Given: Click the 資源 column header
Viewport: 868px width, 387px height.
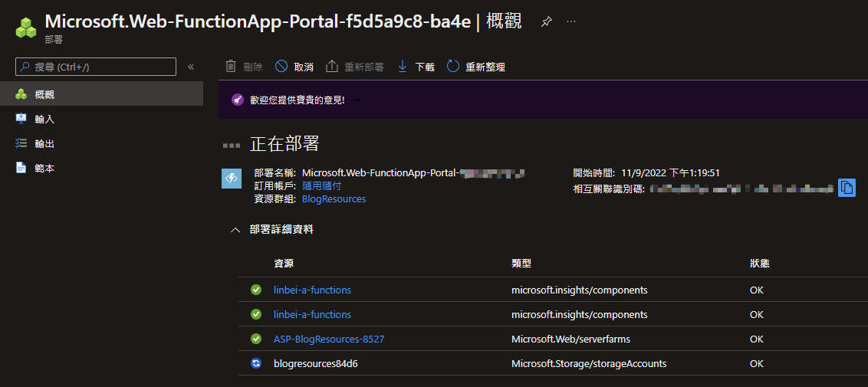Looking at the screenshot, I should tap(284, 264).
